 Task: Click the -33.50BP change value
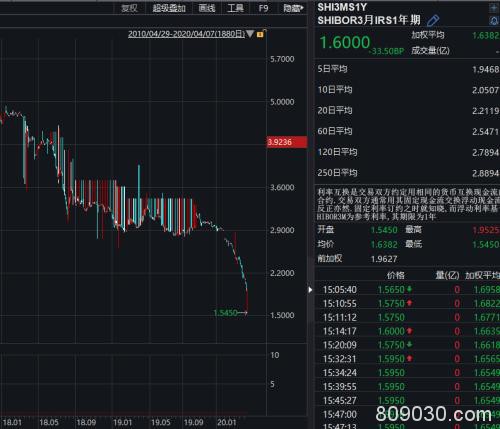click(x=386, y=51)
